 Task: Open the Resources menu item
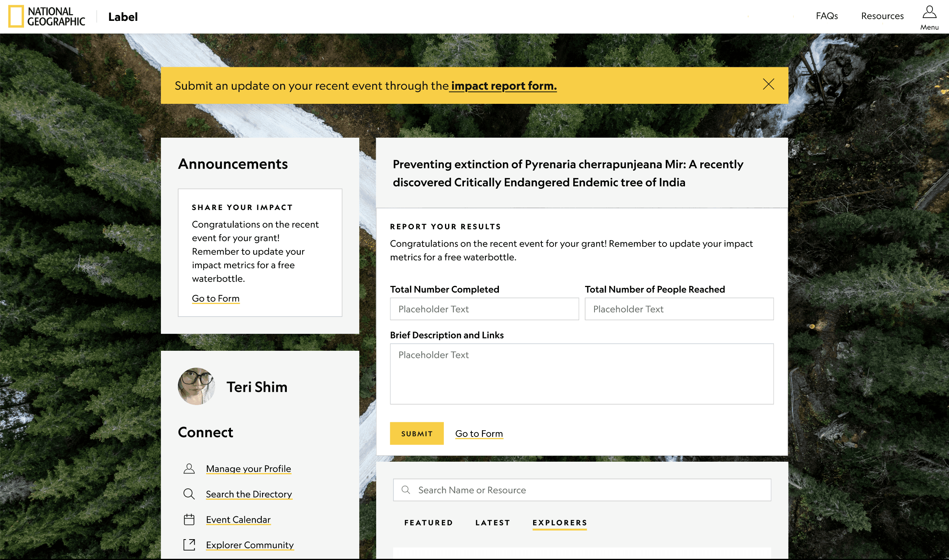[x=882, y=16]
